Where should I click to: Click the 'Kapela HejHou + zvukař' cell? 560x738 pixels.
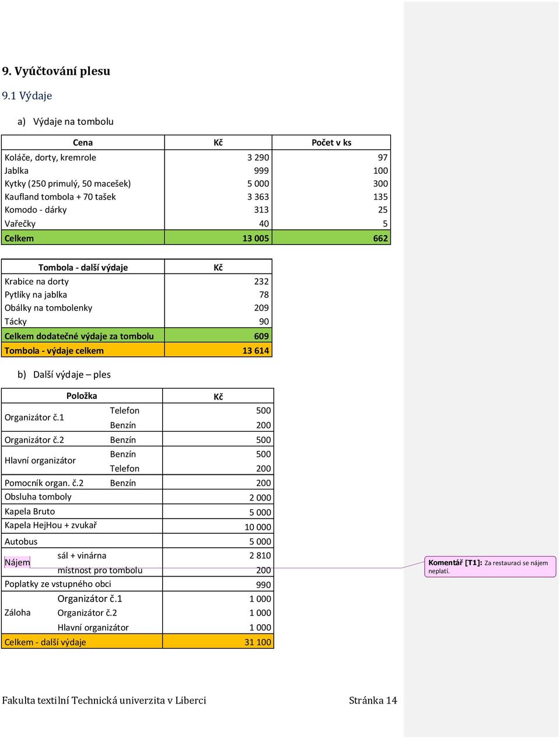coord(51,526)
